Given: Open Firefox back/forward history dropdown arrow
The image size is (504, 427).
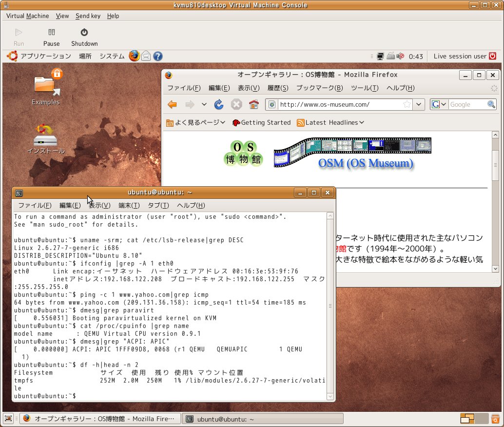Looking at the screenshot, I should tap(204, 104).
